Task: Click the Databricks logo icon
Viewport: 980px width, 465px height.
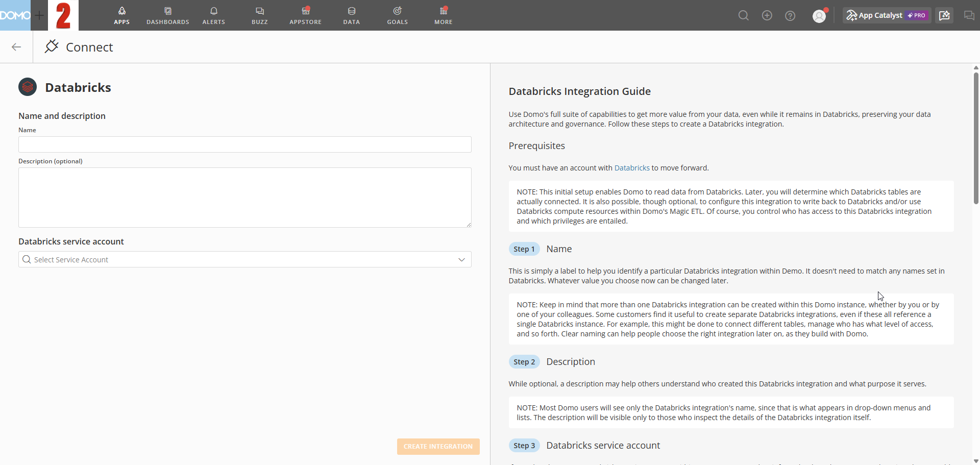Action: 28,87
